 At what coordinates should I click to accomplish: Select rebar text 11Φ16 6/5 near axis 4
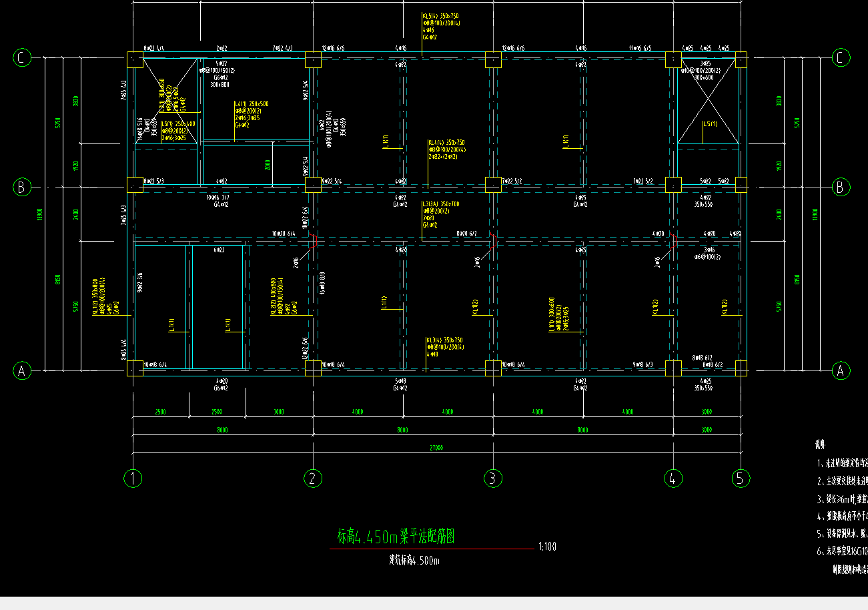coord(640,48)
